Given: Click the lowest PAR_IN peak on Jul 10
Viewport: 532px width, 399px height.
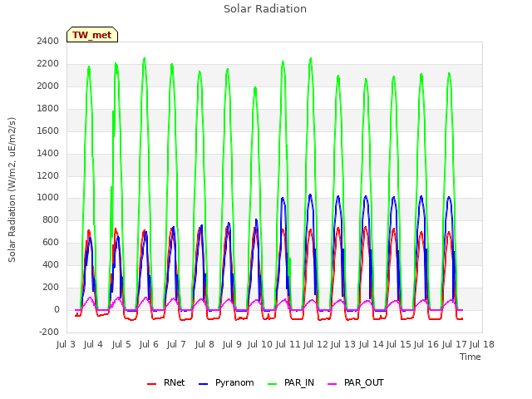Looking at the screenshot, I should (x=255, y=88).
